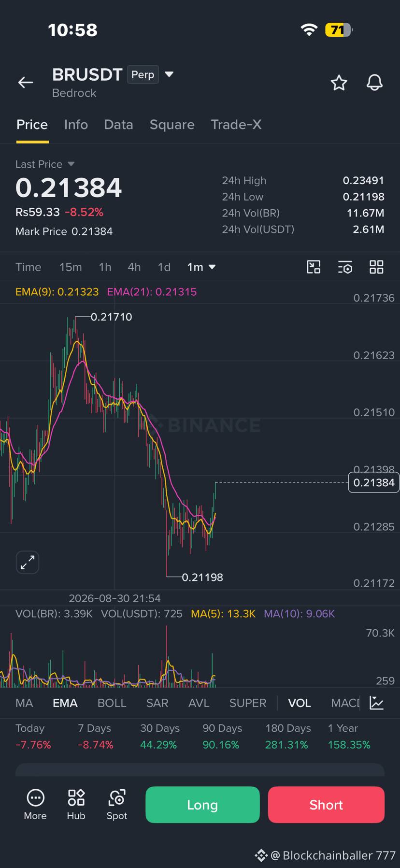The height and width of the screenshot is (868, 400).
Task: Tap the Wi-Fi icon in status bar
Action: pyautogui.click(x=309, y=30)
